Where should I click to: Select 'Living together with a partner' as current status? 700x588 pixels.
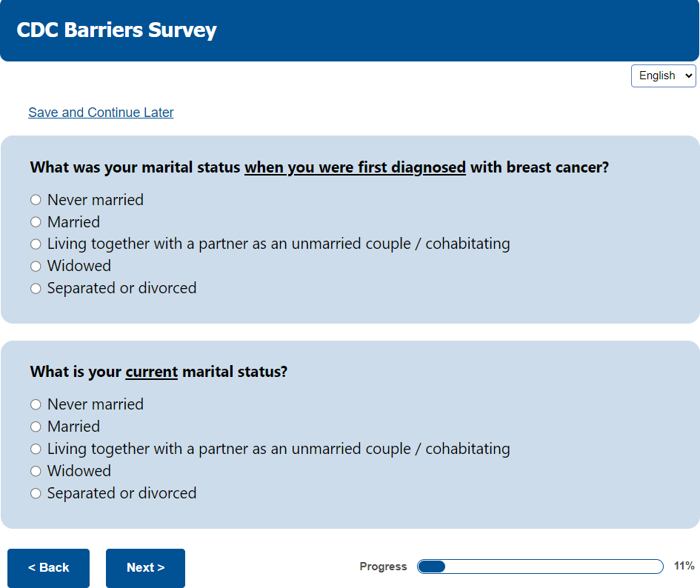(x=36, y=449)
